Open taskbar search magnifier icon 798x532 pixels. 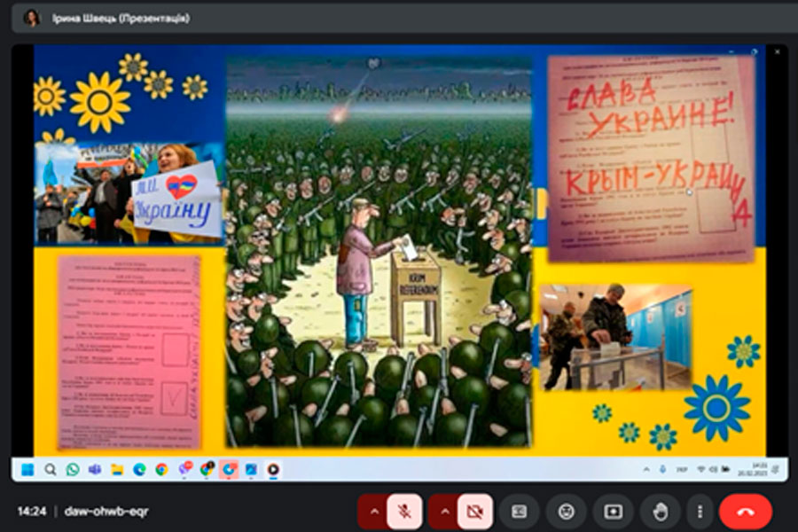tap(51, 469)
